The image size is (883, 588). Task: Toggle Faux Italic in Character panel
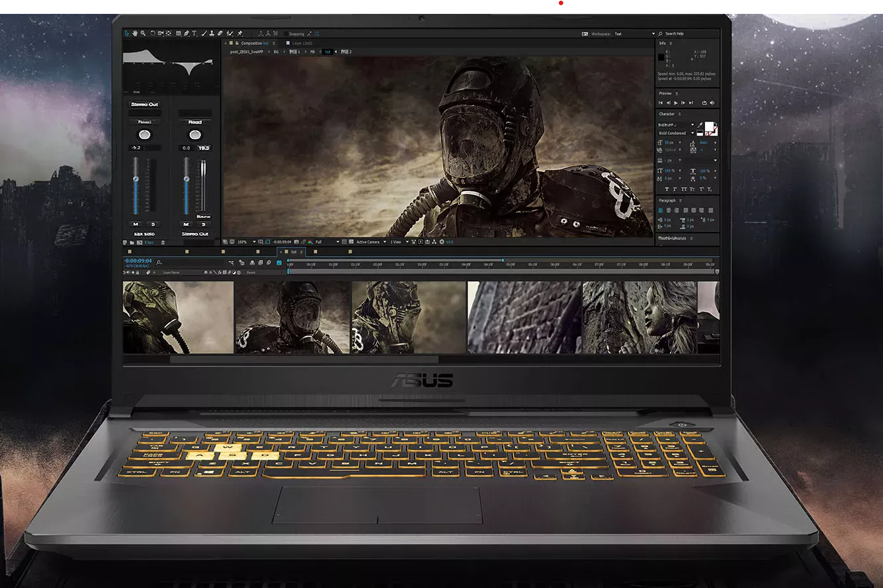(675, 189)
